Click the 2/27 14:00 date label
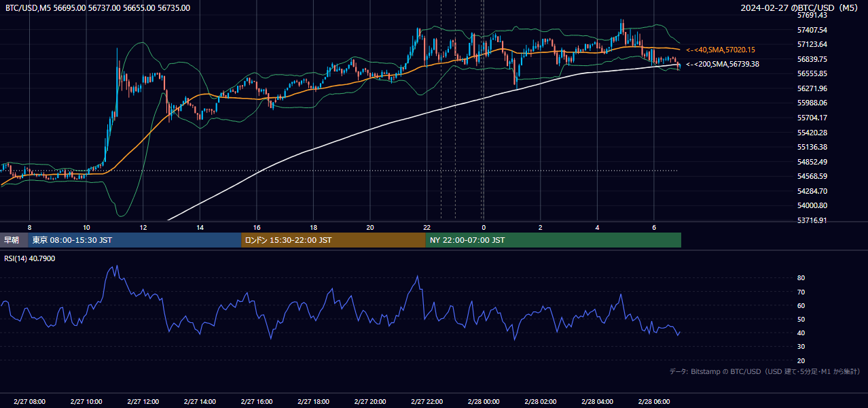Image resolution: width=868 pixels, height=408 pixels. pyautogui.click(x=200, y=402)
